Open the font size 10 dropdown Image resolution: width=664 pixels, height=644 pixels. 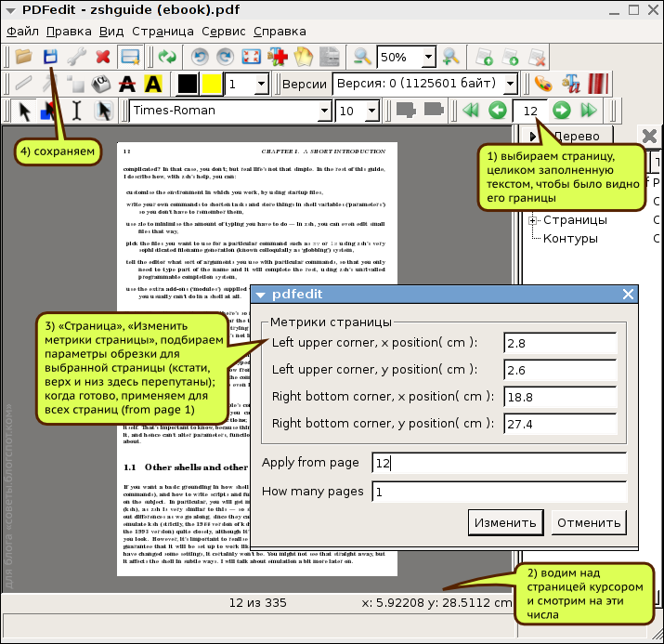tap(371, 111)
